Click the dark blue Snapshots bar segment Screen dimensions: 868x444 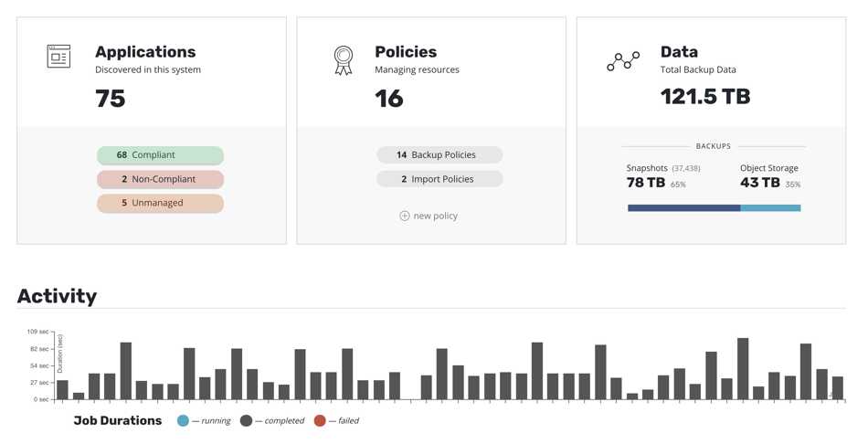pos(684,208)
